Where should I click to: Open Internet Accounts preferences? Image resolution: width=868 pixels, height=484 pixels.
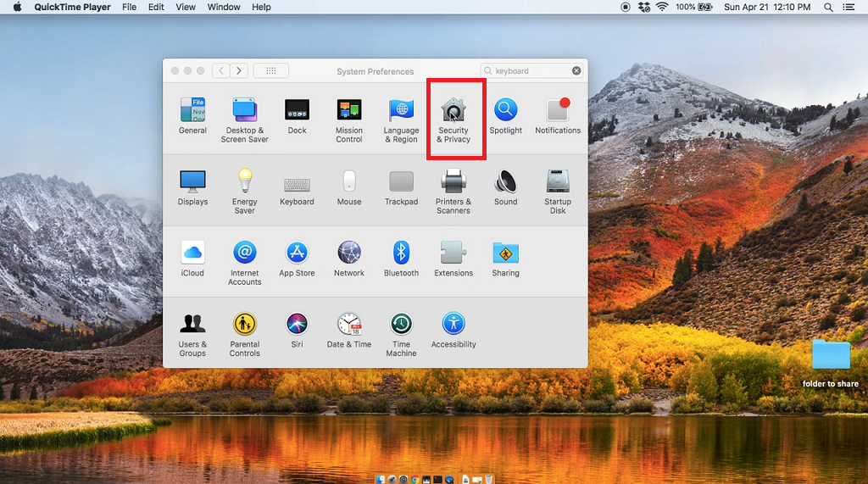click(x=244, y=263)
